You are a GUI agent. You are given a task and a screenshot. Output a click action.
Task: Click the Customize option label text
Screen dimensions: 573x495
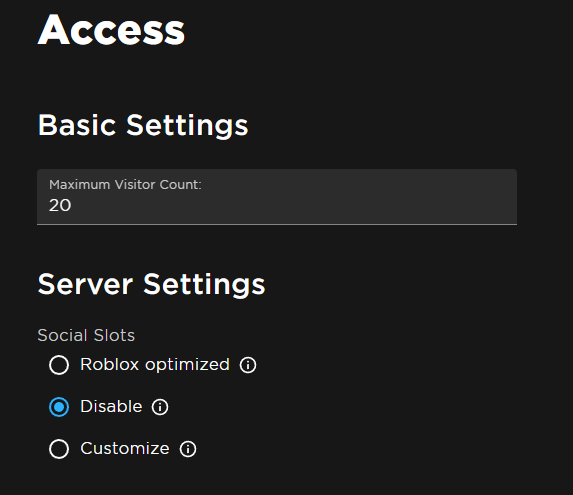click(x=125, y=449)
